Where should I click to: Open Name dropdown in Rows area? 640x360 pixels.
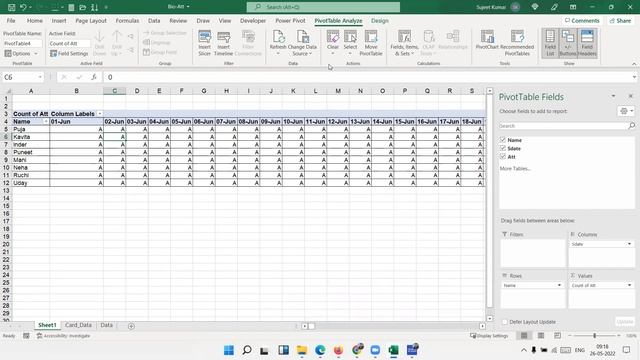[559, 285]
